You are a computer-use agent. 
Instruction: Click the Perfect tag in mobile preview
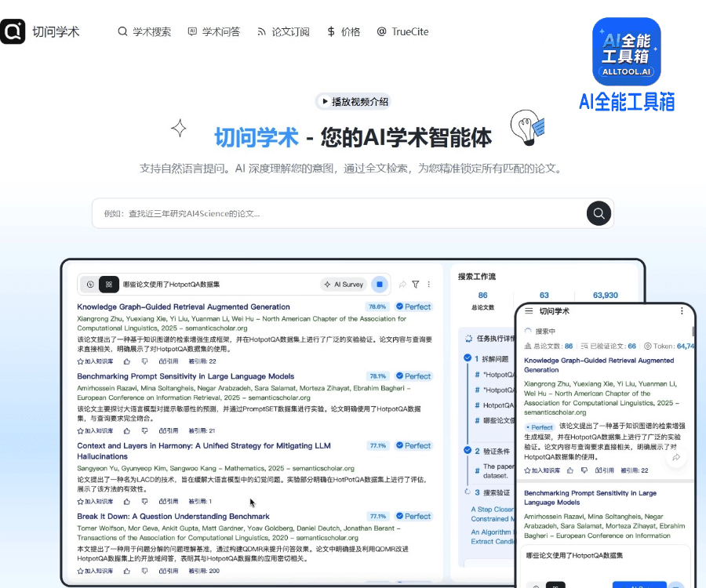(540, 427)
